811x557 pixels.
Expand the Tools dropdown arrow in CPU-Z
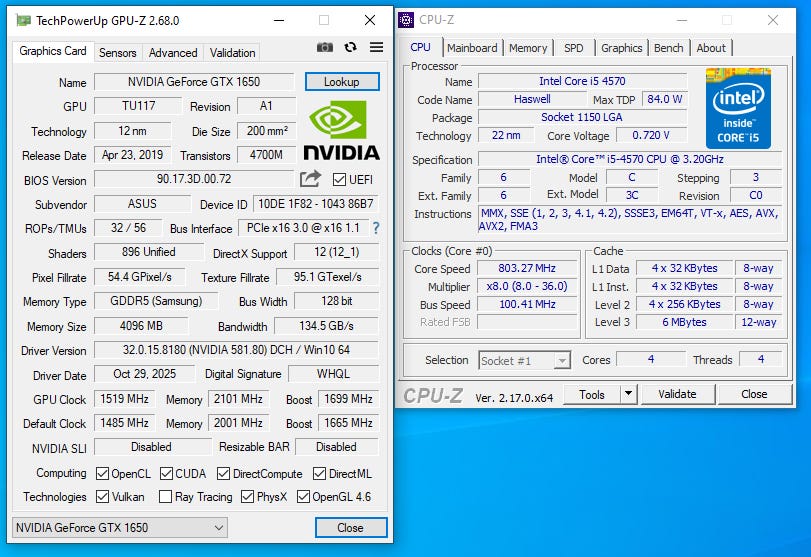(628, 394)
